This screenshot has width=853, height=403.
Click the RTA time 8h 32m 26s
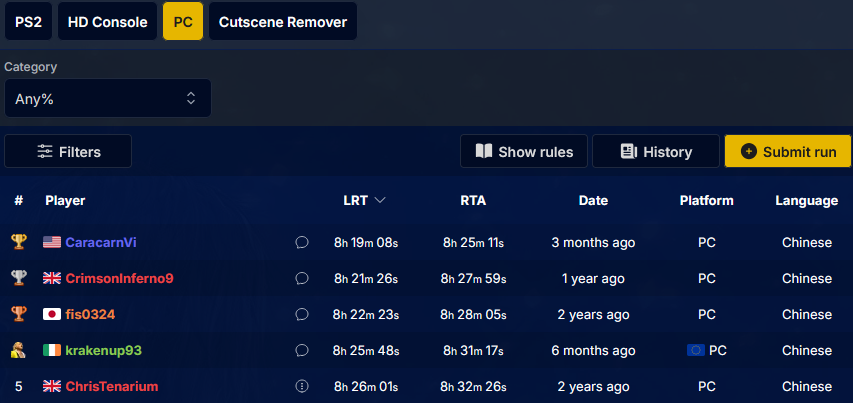point(473,387)
